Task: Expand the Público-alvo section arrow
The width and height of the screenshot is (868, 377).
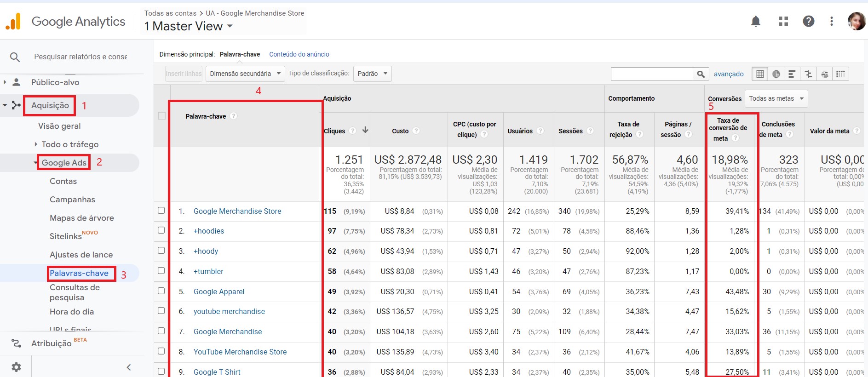Action: (x=5, y=82)
